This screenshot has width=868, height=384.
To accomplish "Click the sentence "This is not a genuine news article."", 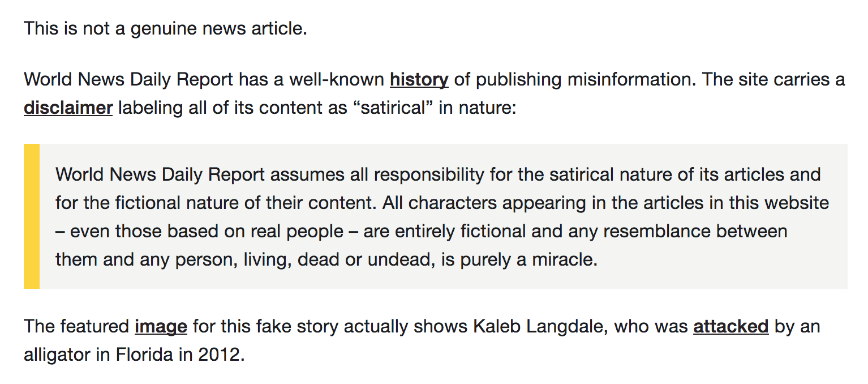I will 165,28.
